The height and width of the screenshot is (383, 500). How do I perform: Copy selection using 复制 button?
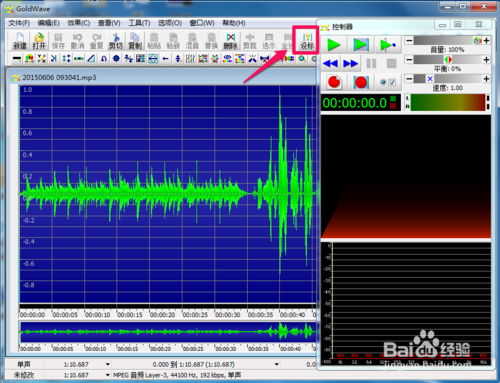(135, 41)
